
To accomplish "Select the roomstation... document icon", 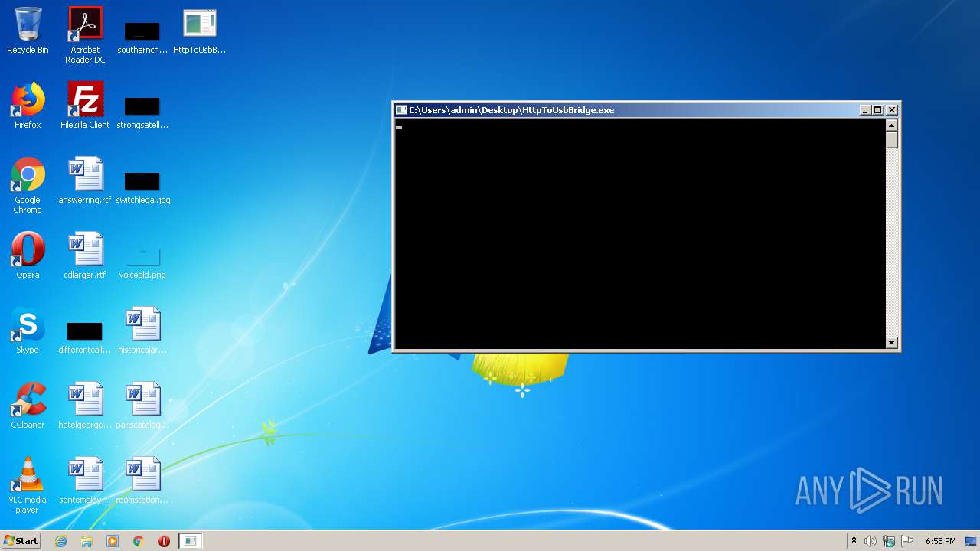I will (x=142, y=481).
